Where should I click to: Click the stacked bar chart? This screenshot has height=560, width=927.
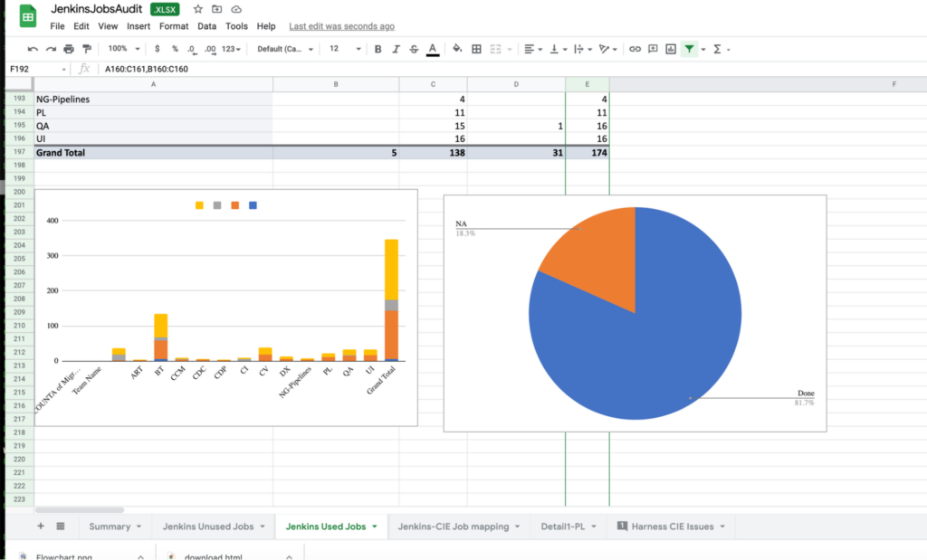[226, 308]
